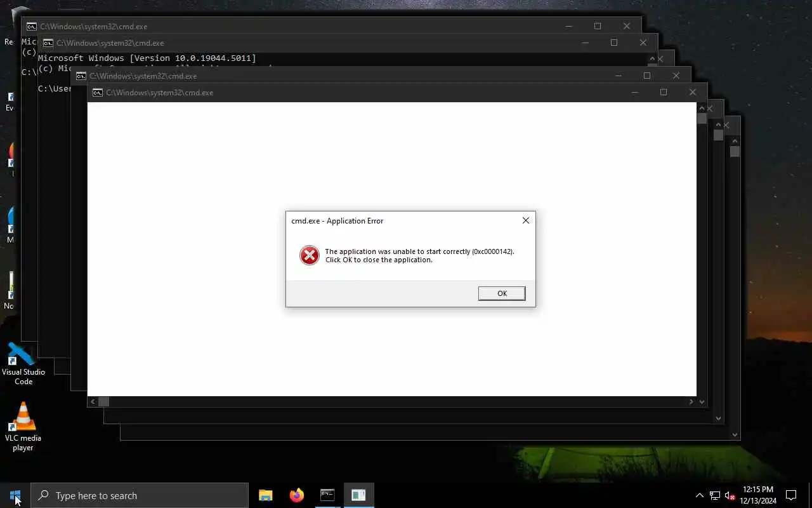The image size is (812, 508).
Task: Click "Microsoft Windows [Version 10.0.19044.5011]" text
Action: pyautogui.click(x=147, y=58)
